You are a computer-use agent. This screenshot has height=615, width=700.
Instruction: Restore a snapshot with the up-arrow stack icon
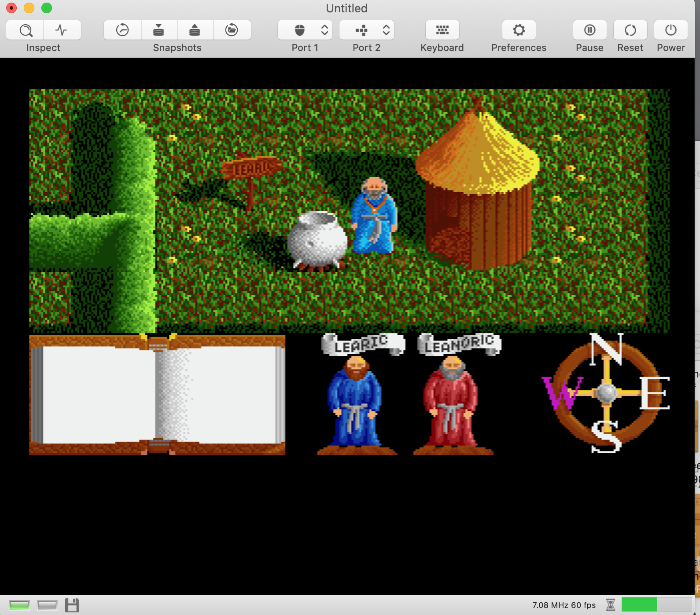[195, 30]
